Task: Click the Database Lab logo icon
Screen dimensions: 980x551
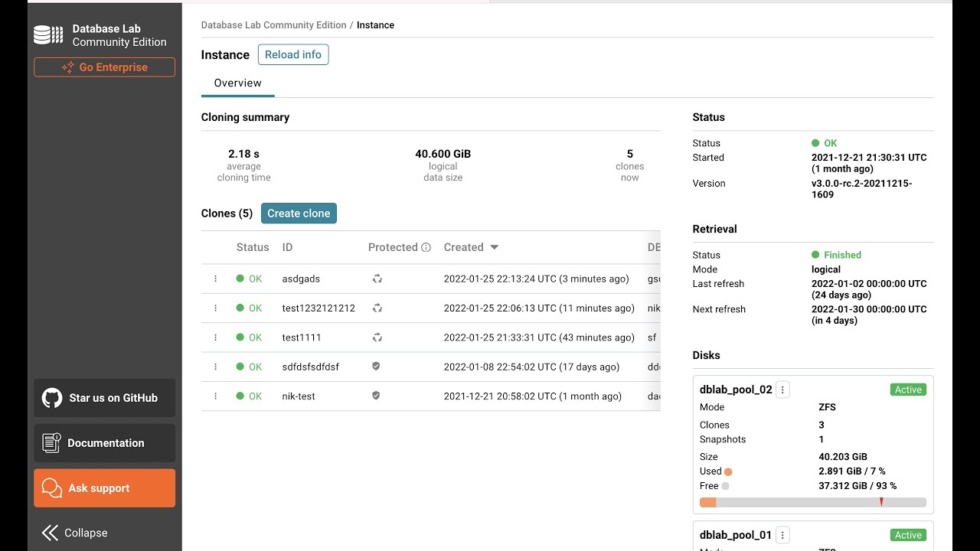Action: (x=49, y=35)
